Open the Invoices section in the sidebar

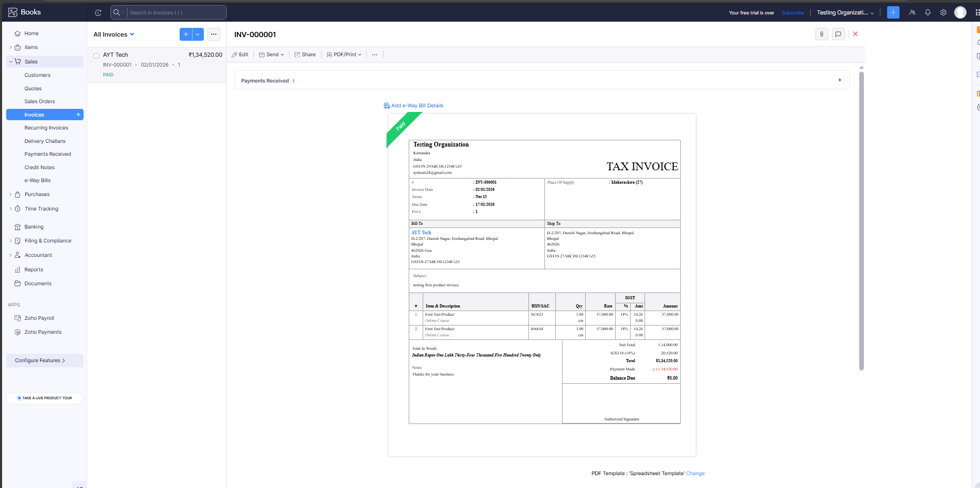pos(34,114)
